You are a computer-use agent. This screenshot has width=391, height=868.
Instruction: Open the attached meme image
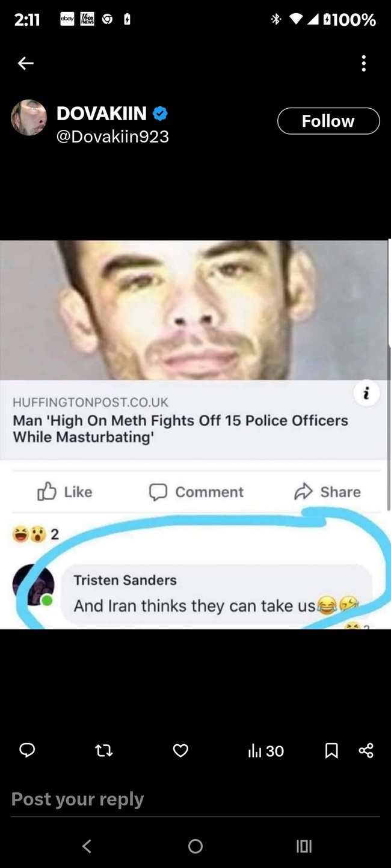(x=195, y=435)
